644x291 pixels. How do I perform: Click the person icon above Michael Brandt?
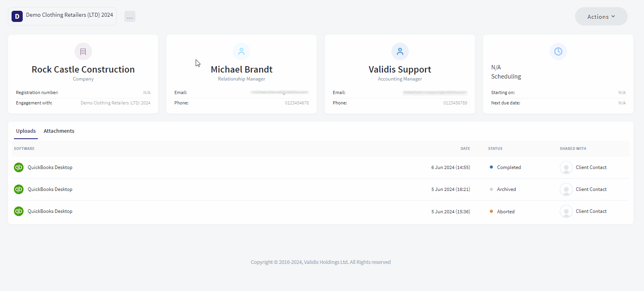241,51
